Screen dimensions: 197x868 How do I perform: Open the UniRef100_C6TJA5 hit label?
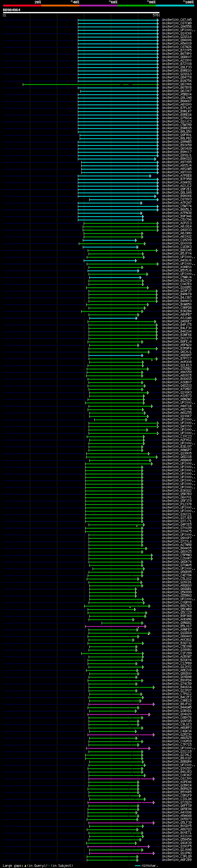pyautogui.click(x=177, y=20)
